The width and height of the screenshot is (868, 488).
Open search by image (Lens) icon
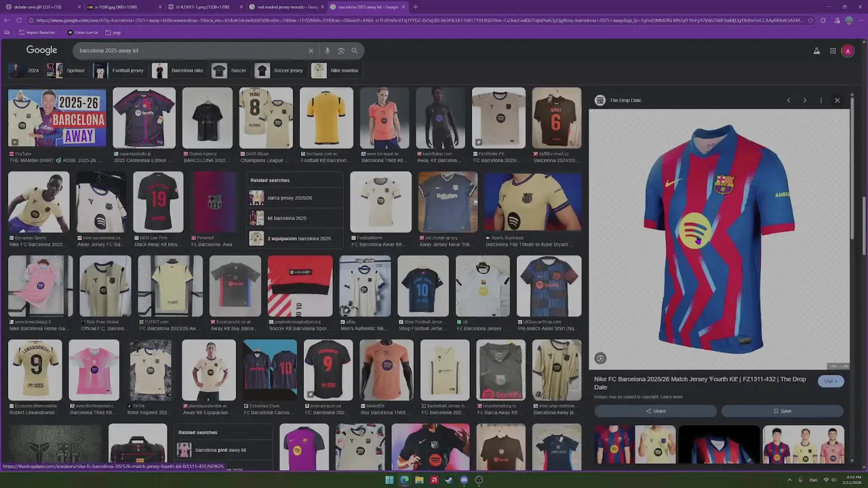click(340, 51)
